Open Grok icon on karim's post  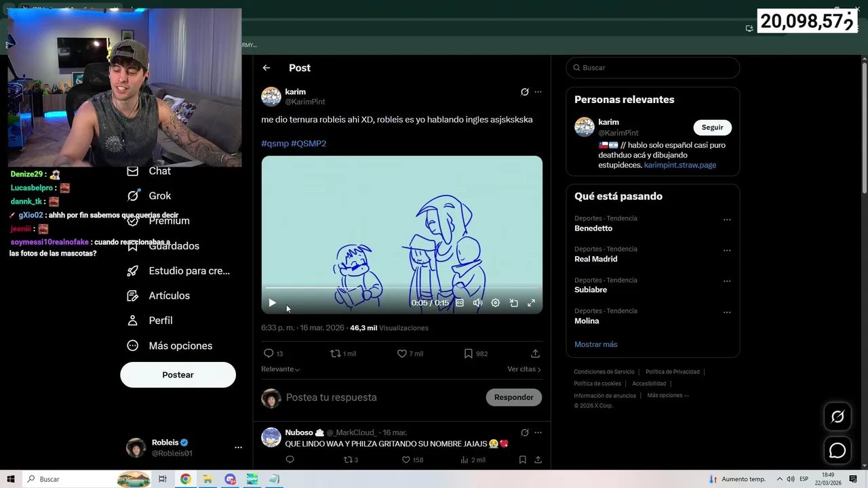click(524, 92)
